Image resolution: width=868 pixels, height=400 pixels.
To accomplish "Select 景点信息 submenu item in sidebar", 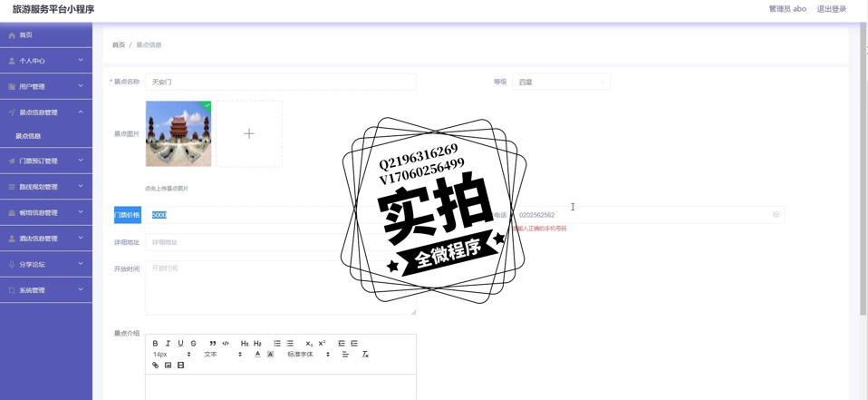I will coord(28,136).
